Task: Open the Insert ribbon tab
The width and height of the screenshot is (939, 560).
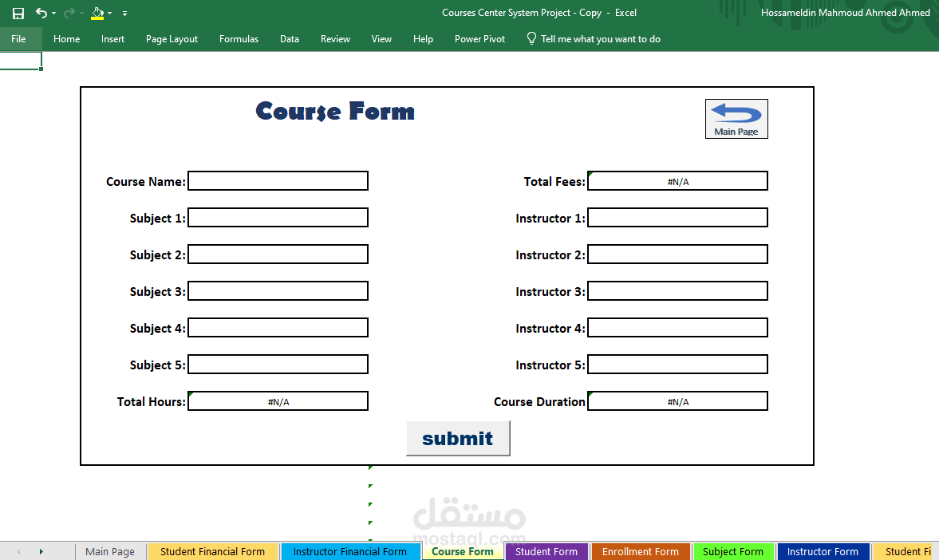Action: [112, 39]
